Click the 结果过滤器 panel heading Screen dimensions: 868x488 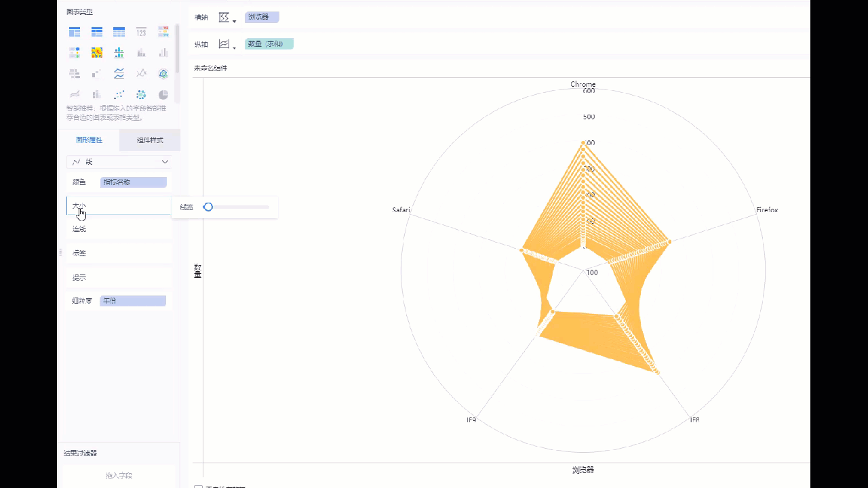click(81, 453)
